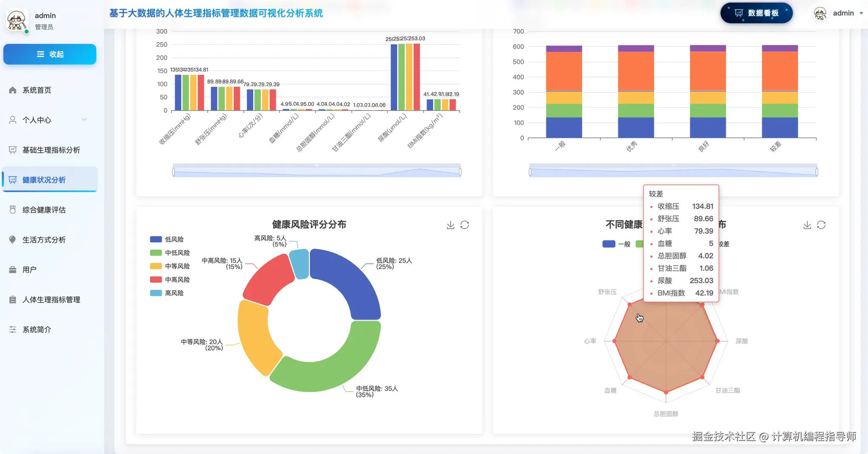
Task: Click the home icon beside 系统首页
Action: pyautogui.click(x=13, y=90)
